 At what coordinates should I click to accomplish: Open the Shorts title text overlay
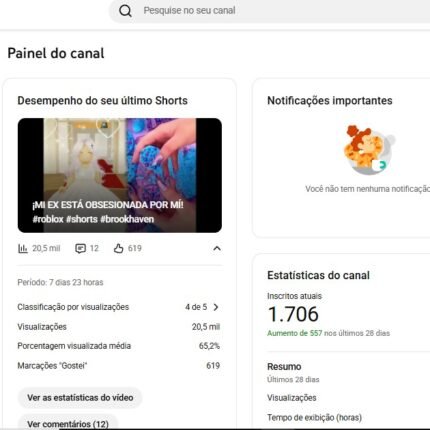pyautogui.click(x=108, y=212)
